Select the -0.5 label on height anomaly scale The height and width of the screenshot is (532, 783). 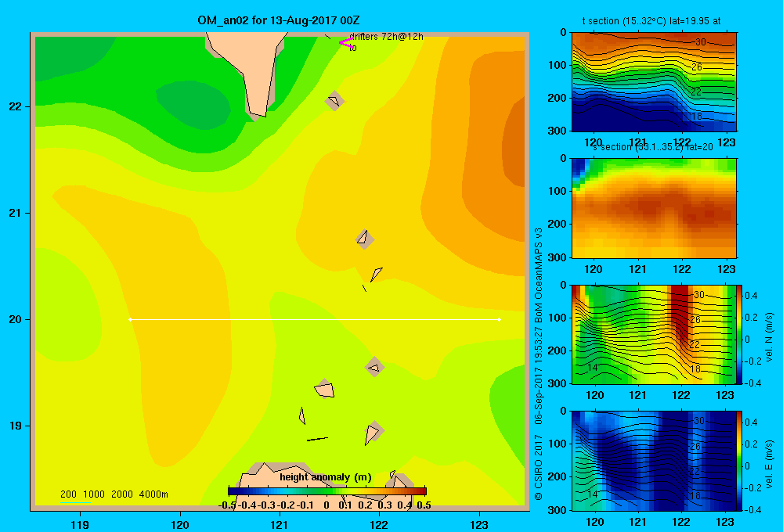pyautogui.click(x=227, y=505)
